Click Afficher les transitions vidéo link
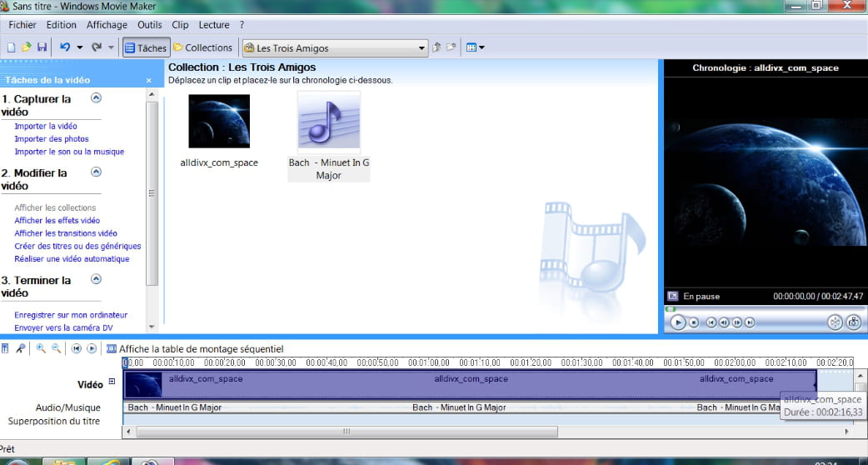The width and height of the screenshot is (868, 465). pos(66,233)
